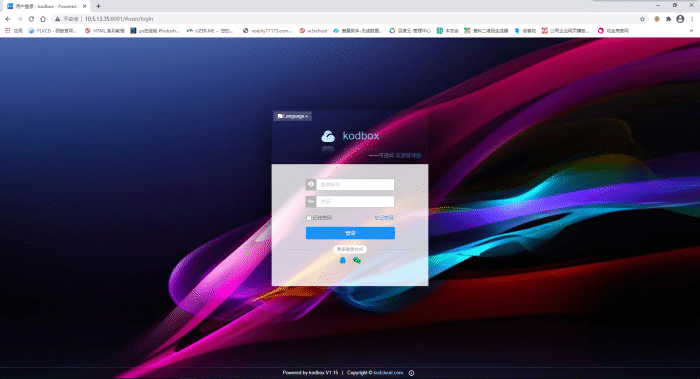Screen dimensions: 700x379
Task: Click the username input field
Action: (x=355, y=184)
